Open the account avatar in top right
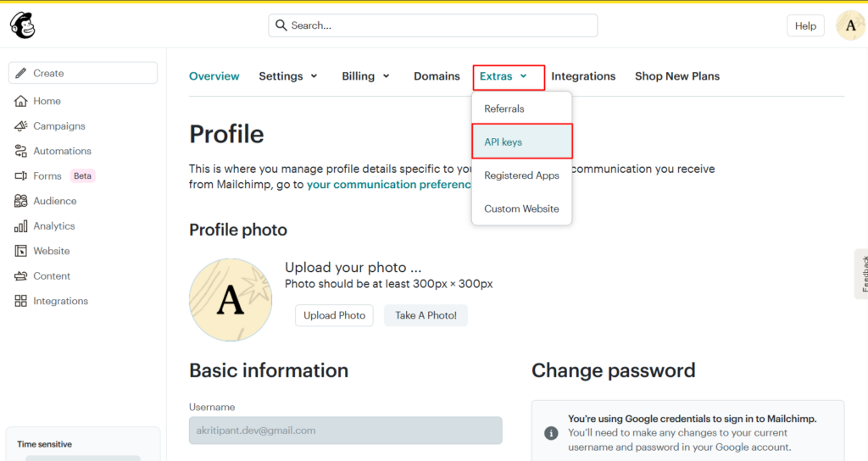Viewport: 868px width, 461px height. coord(850,25)
